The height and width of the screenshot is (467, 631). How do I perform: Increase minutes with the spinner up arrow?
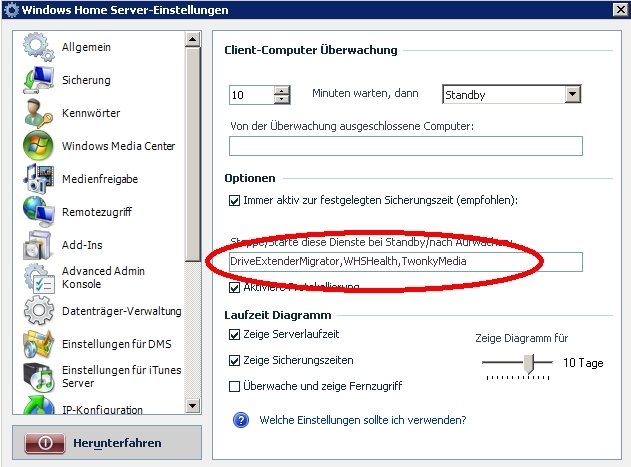282,91
